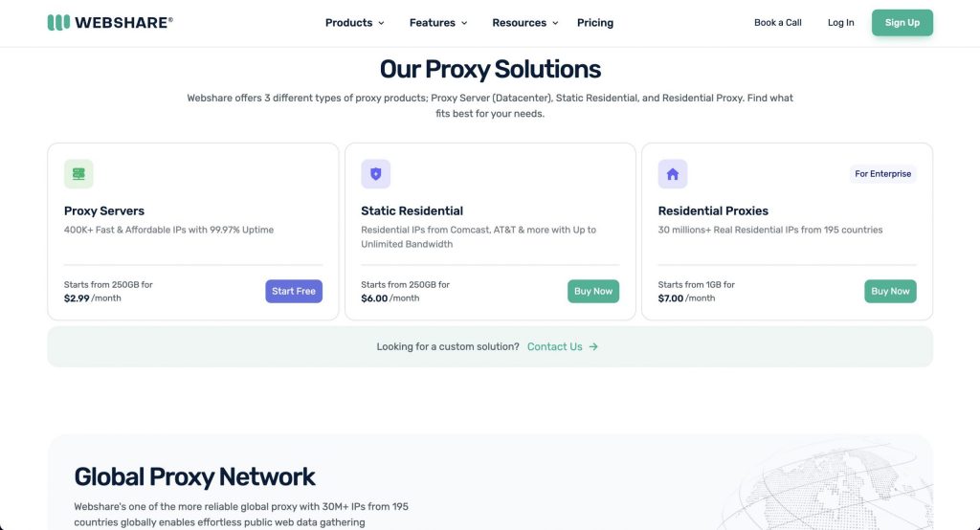Click the Residential Proxies house icon
980x530 pixels.
(673, 174)
